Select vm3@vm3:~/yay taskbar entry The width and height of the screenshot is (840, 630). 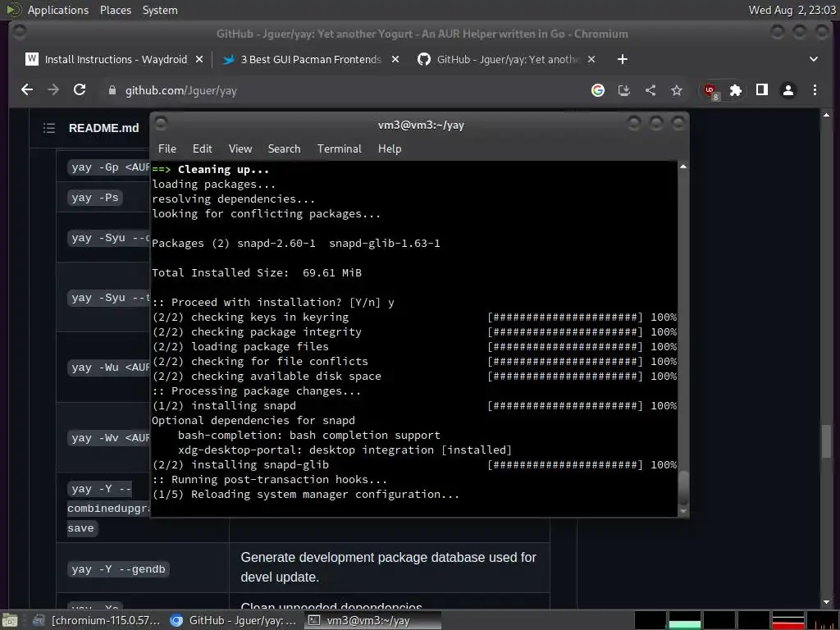372,620
